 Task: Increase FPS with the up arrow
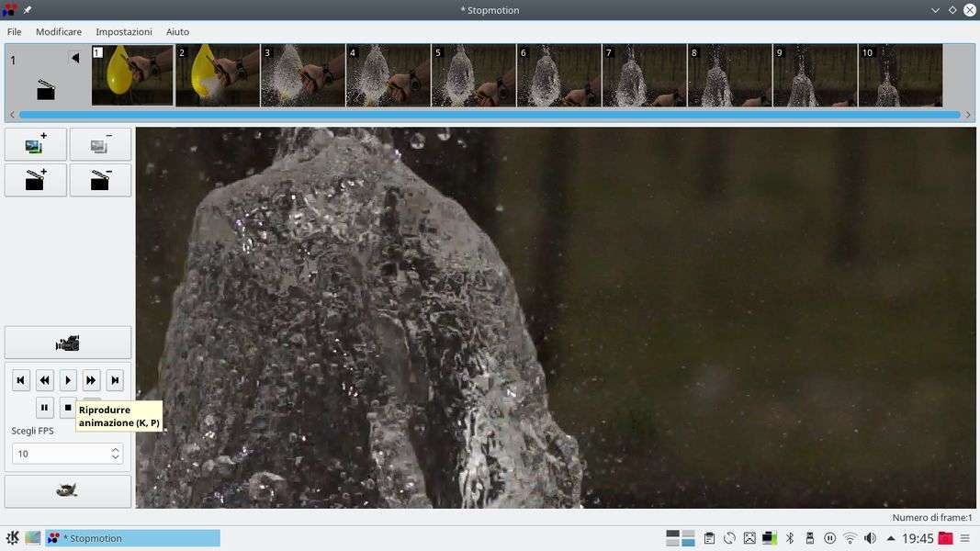pyautogui.click(x=115, y=449)
